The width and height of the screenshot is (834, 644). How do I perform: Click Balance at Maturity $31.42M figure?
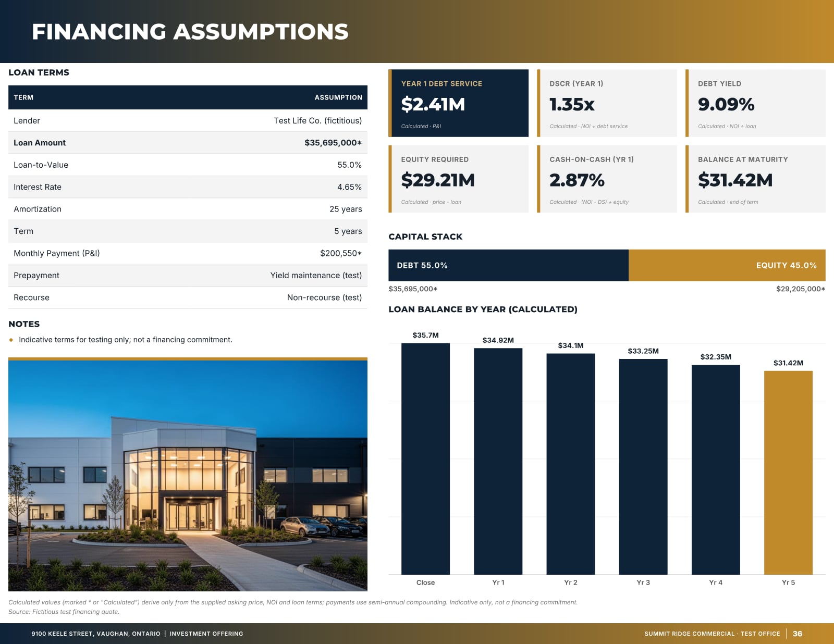(x=735, y=180)
